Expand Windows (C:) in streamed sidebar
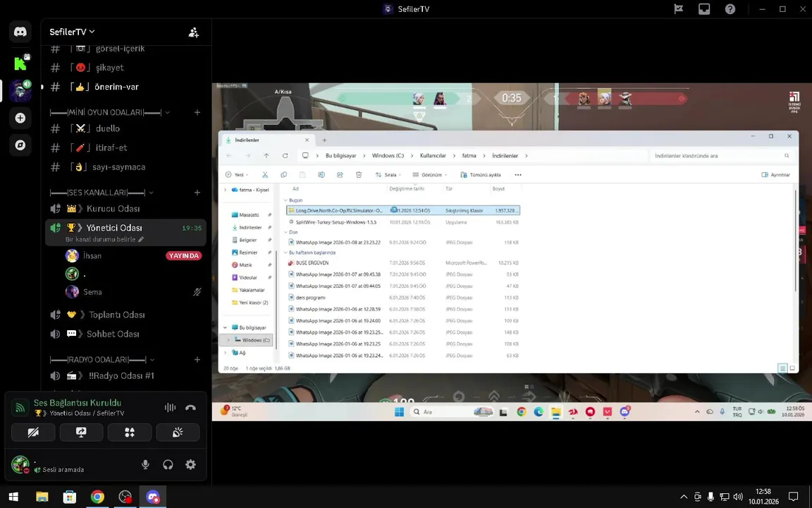This screenshot has height=508, width=812. (228, 340)
